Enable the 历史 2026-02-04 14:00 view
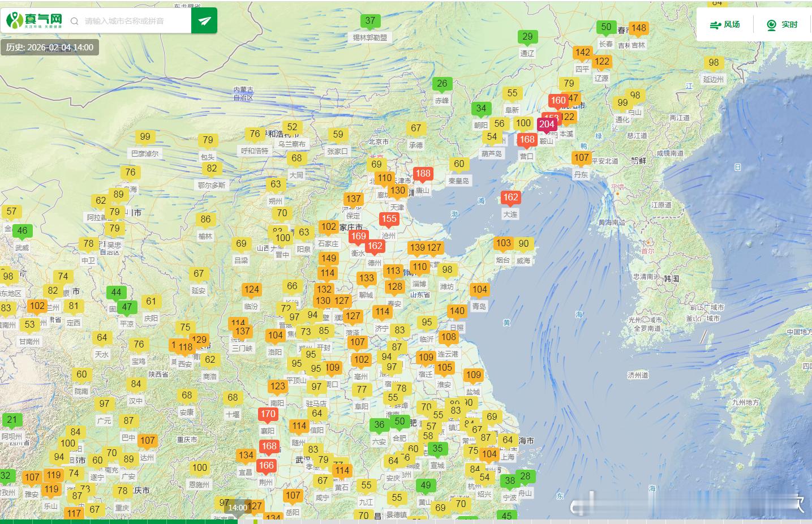Viewport: 812px width, 524px height. [49, 48]
